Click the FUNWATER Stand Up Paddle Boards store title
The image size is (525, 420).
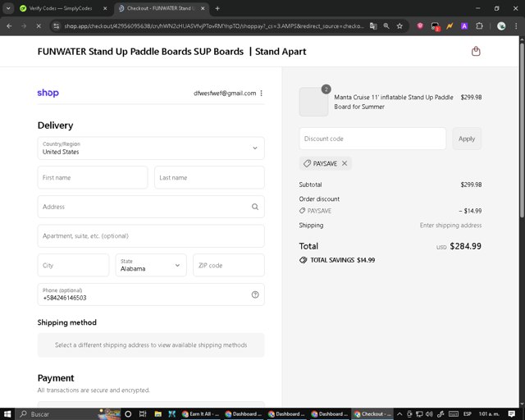click(171, 52)
